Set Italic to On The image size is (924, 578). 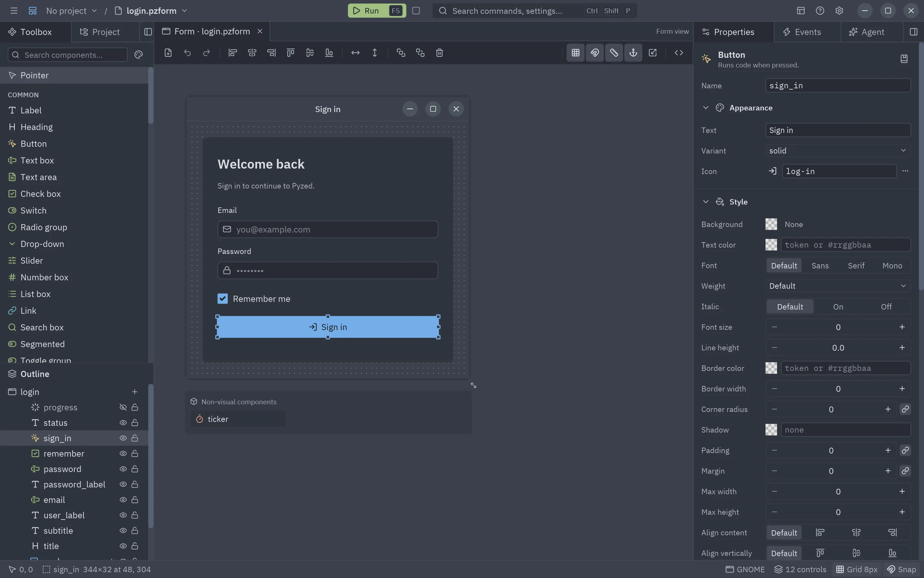pyautogui.click(x=838, y=307)
